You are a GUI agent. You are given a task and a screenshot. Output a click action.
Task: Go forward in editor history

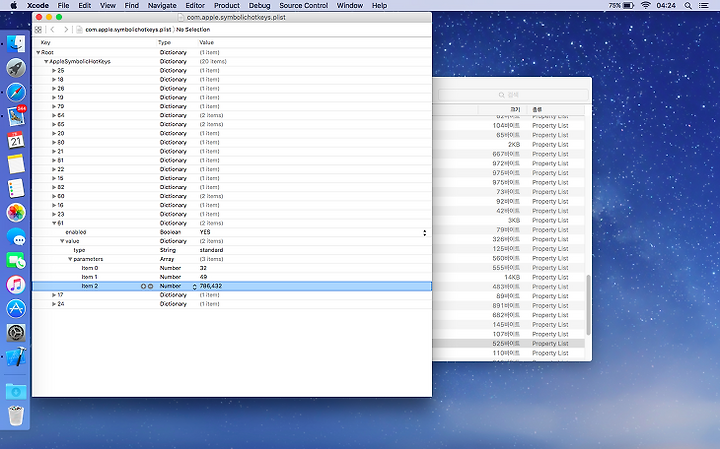tap(66, 29)
